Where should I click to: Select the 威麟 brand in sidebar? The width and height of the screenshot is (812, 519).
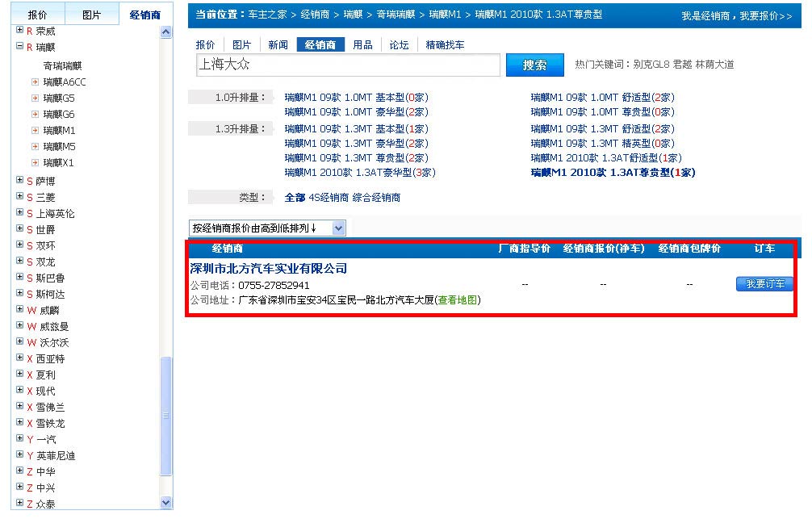pos(50,310)
